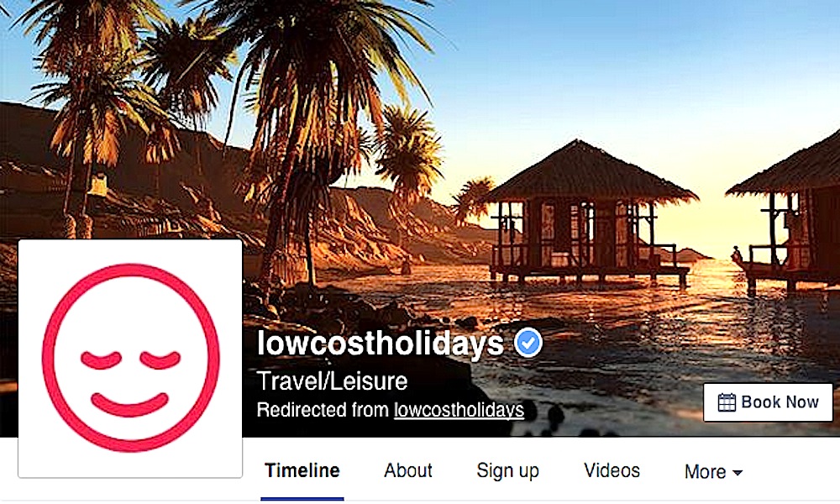Screen dimensions: 840x504
Task: Go to the Videos tab
Action: coord(612,470)
